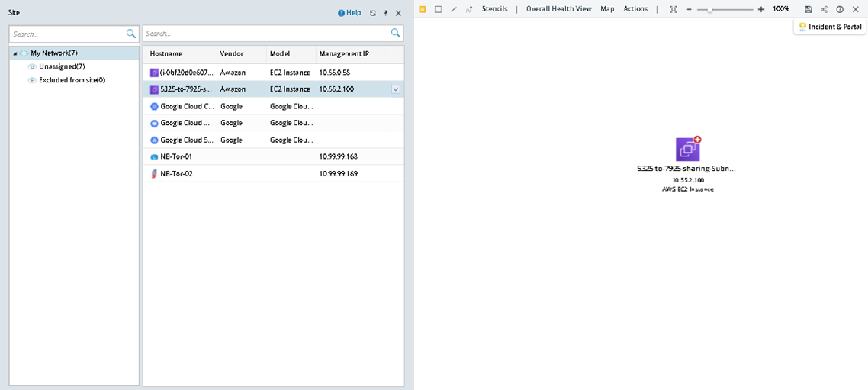This screenshot has width=868, height=390.
Task: Open the Actions menu
Action: [635, 9]
